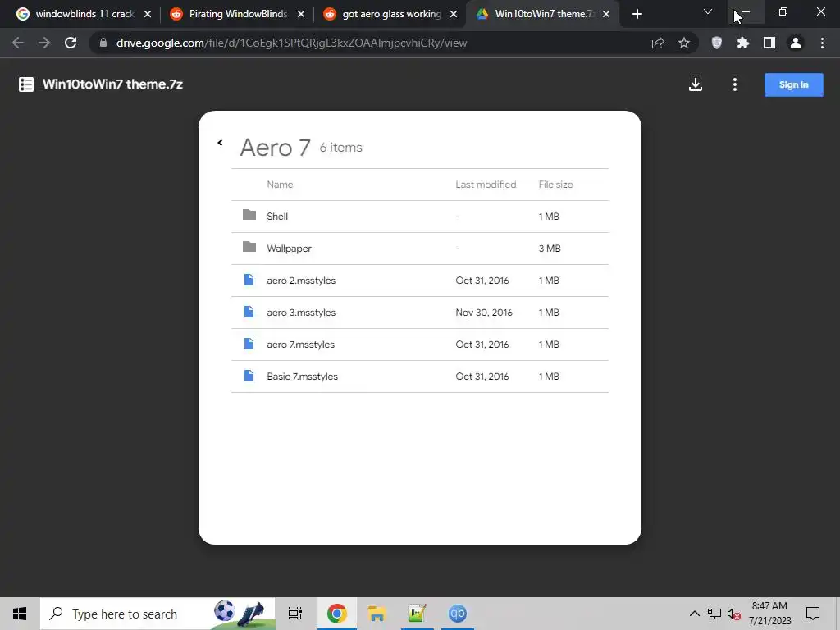Open Chrome from the taskbar

[336, 614]
